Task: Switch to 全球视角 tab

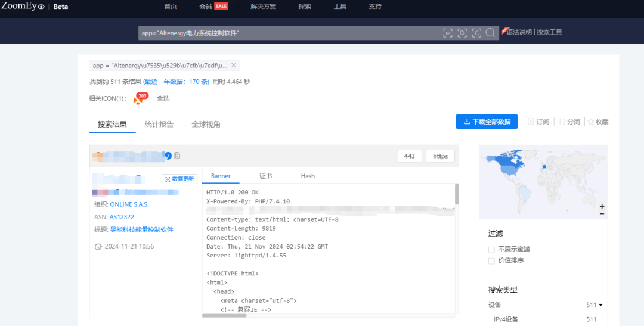Action: pos(206,124)
